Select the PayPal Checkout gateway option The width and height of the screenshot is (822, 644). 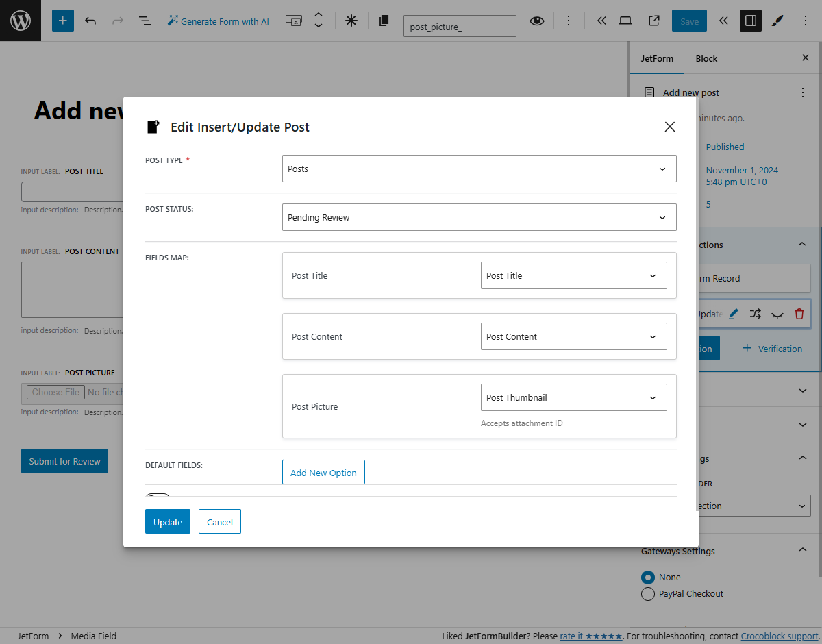click(648, 594)
